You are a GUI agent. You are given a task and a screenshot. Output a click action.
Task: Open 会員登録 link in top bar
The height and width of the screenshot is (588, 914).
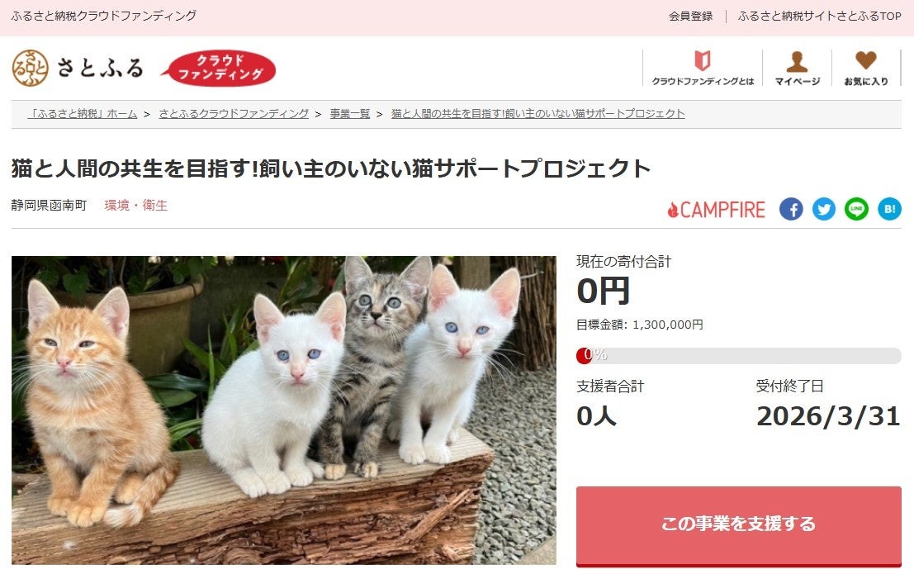(690, 17)
